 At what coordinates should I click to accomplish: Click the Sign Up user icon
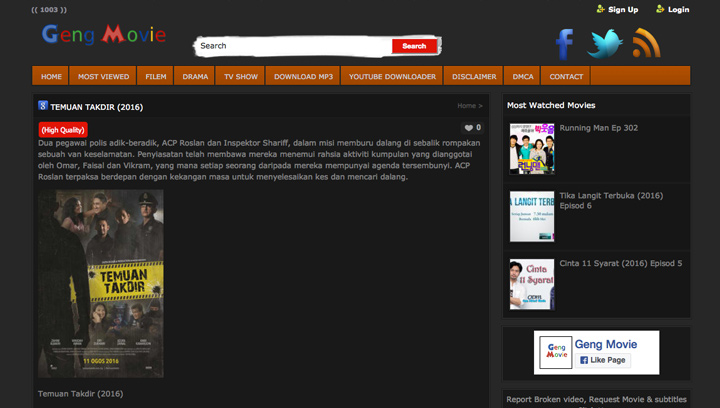pos(600,9)
